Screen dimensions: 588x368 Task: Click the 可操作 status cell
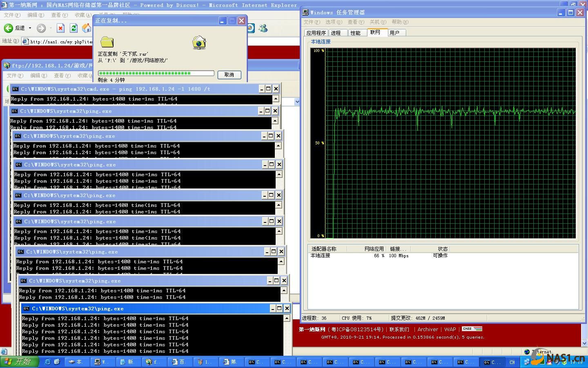[440, 256]
